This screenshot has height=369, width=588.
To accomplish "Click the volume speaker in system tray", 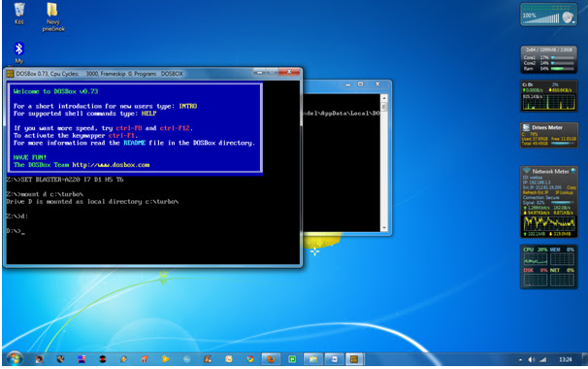I will coord(532,359).
